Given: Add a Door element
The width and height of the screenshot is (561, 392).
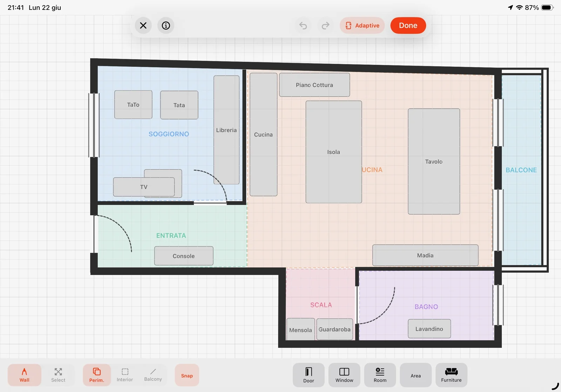Looking at the screenshot, I should click(309, 375).
